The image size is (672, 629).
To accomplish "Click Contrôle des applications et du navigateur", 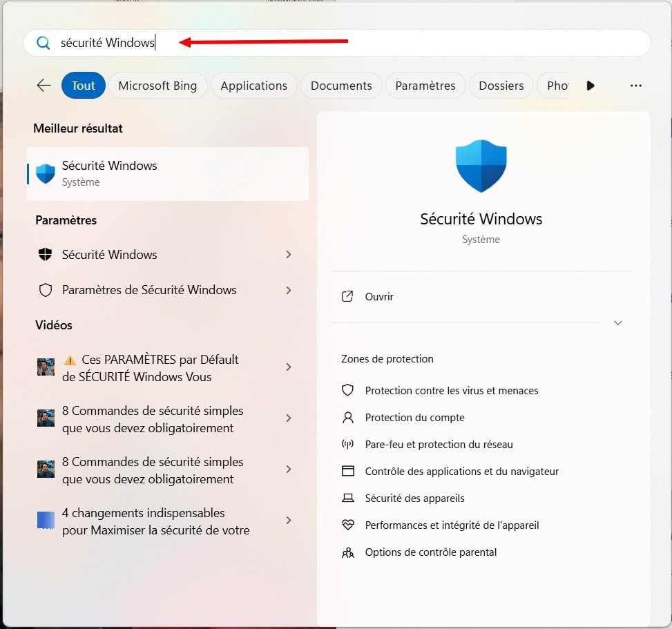I will (x=461, y=472).
